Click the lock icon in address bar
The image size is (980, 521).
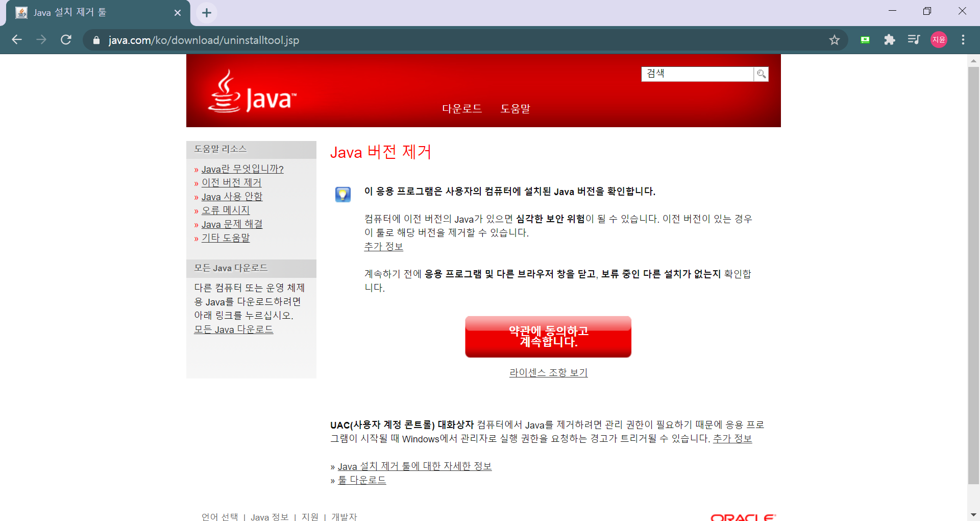[x=96, y=40]
